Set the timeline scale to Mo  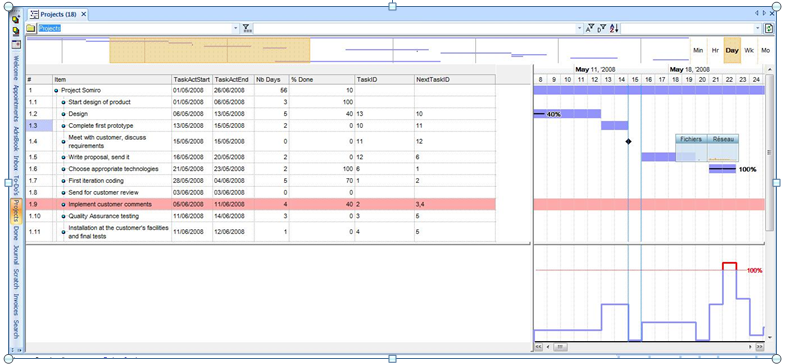tap(765, 51)
